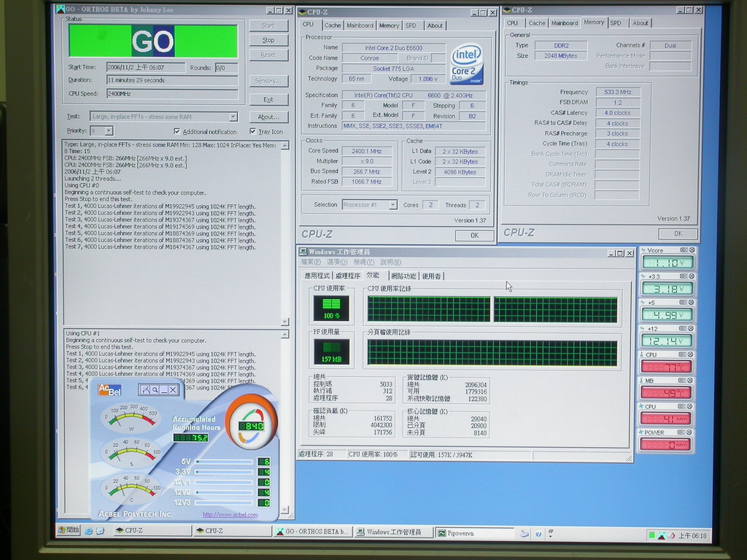Open the configure icon on the CPU temperature gadget
This screenshot has width=747, height=560.
point(683,354)
